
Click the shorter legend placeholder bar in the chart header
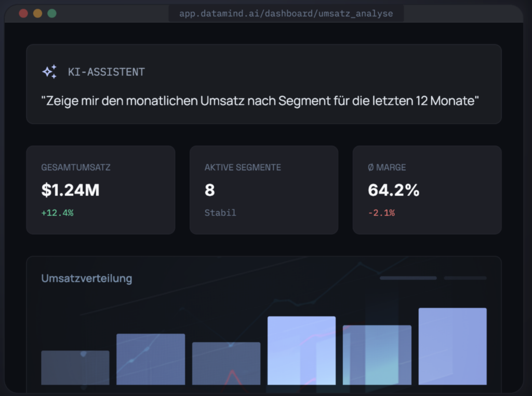465,278
